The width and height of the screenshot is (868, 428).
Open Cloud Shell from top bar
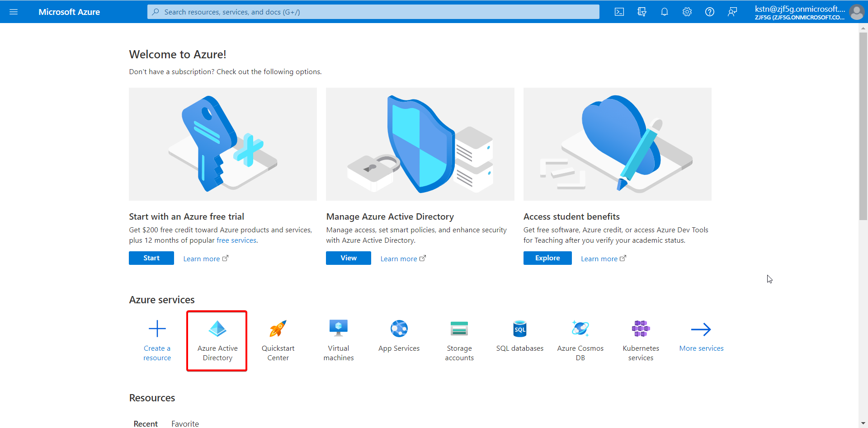click(619, 12)
